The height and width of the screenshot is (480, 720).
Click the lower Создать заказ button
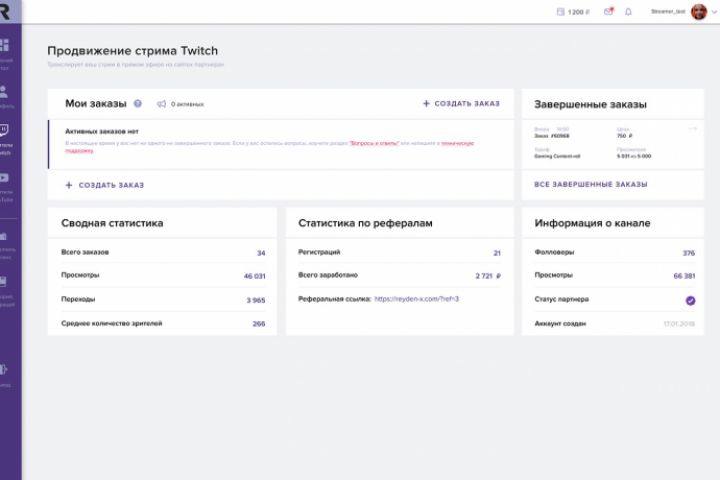tap(105, 185)
